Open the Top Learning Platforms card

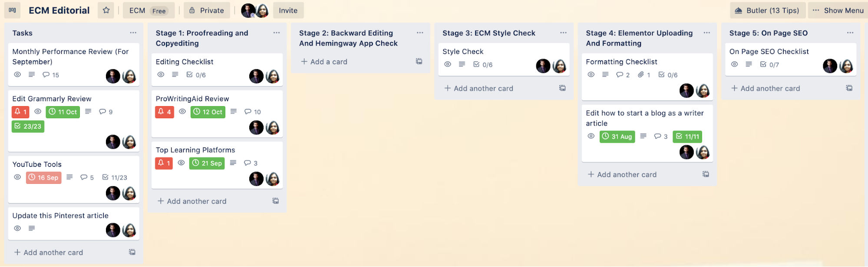(x=195, y=150)
